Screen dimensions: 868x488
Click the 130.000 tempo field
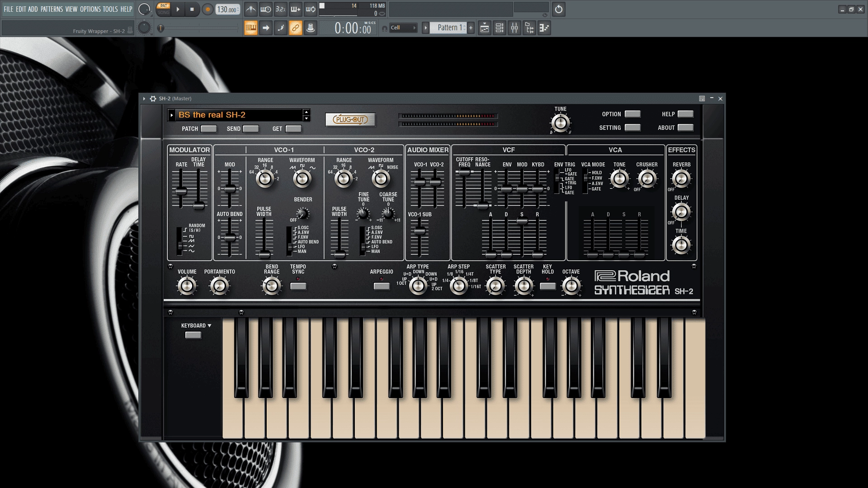227,9
